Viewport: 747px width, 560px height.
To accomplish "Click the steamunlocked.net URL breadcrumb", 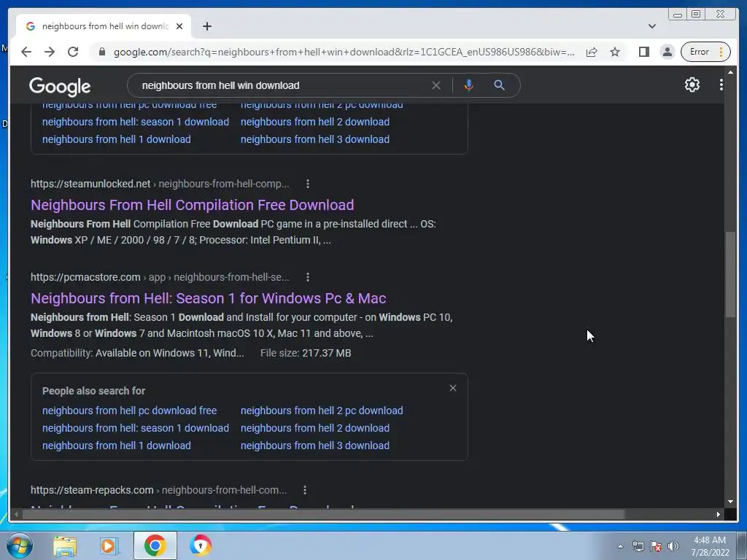I will (160, 184).
